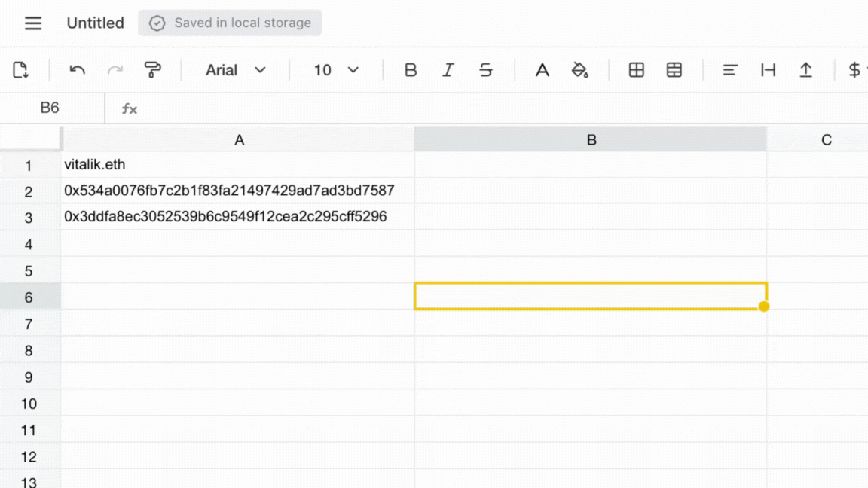
Task: Open the fill color bucket
Action: [580, 69]
